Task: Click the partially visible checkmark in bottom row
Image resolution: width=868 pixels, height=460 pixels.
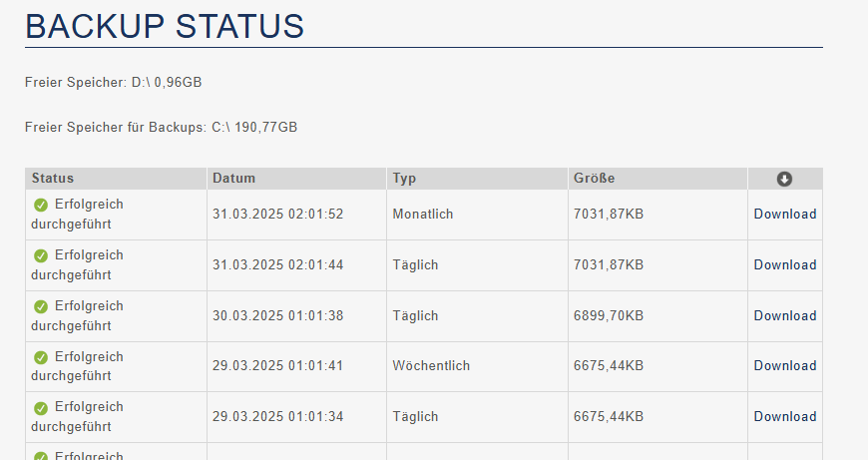Action: 41,456
